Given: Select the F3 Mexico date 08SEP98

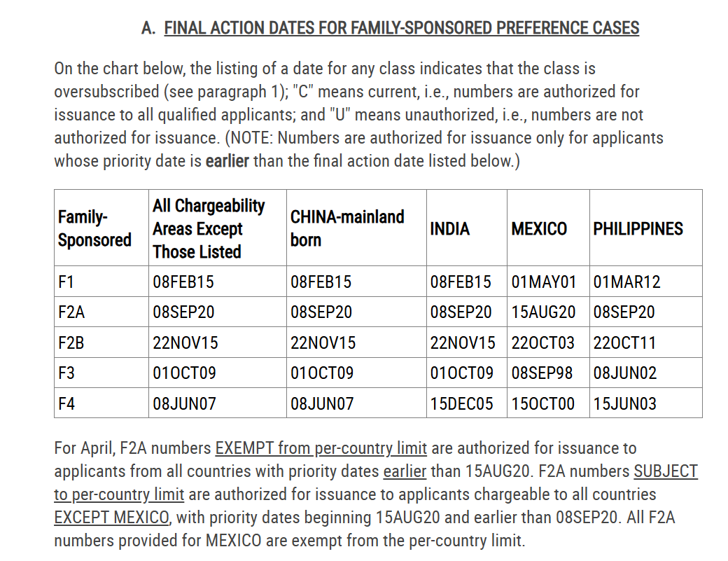Looking at the screenshot, I should (x=542, y=373).
